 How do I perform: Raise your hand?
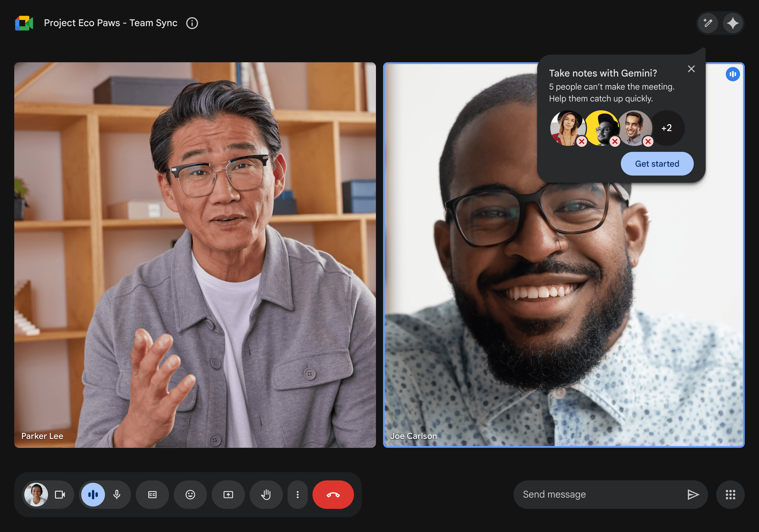pos(266,495)
